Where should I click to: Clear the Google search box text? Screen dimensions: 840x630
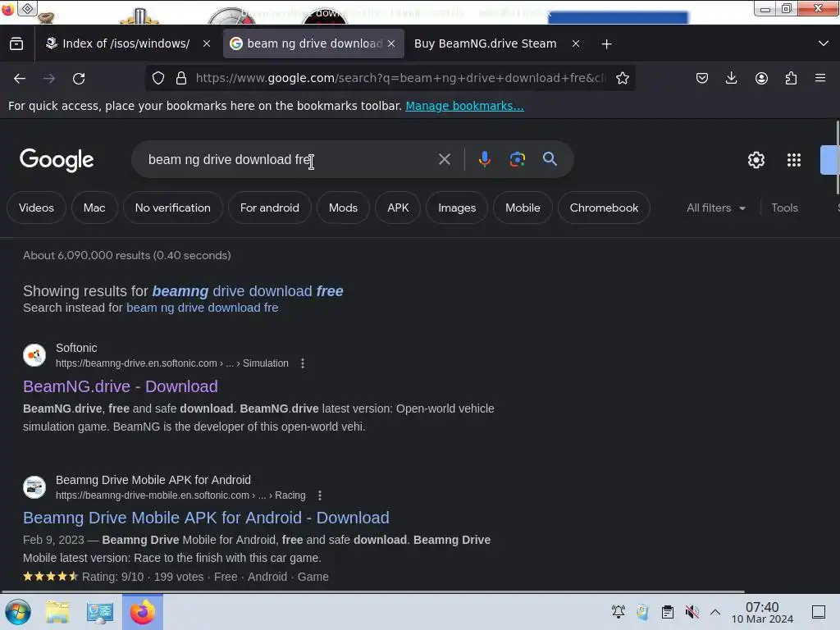[444, 159]
